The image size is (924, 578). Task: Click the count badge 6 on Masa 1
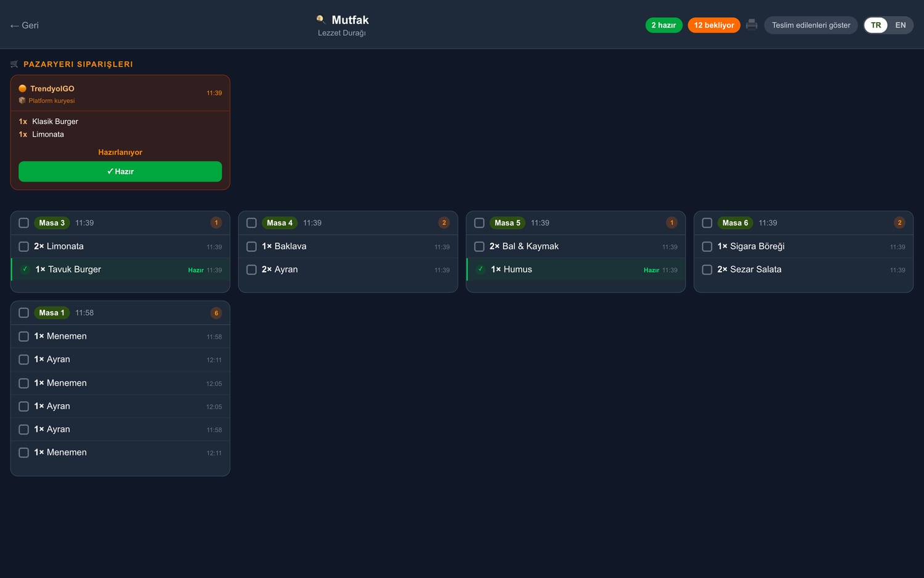tap(216, 313)
